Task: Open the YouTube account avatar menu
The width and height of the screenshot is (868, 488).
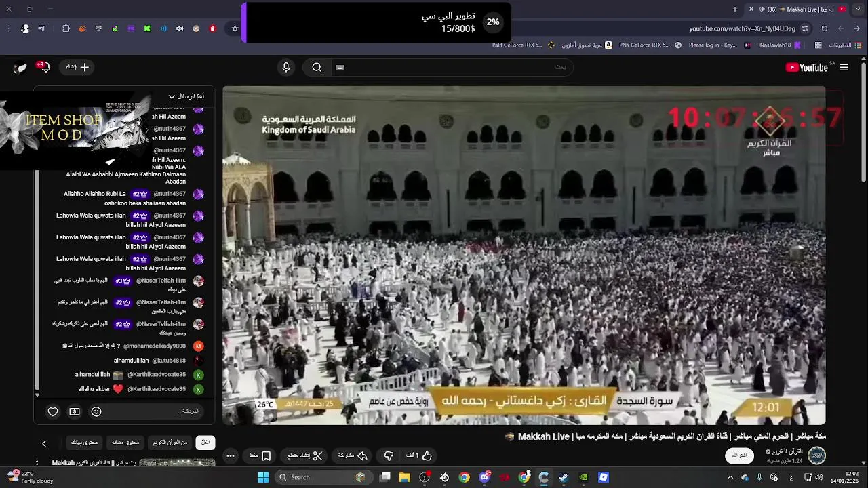Action: (20, 67)
